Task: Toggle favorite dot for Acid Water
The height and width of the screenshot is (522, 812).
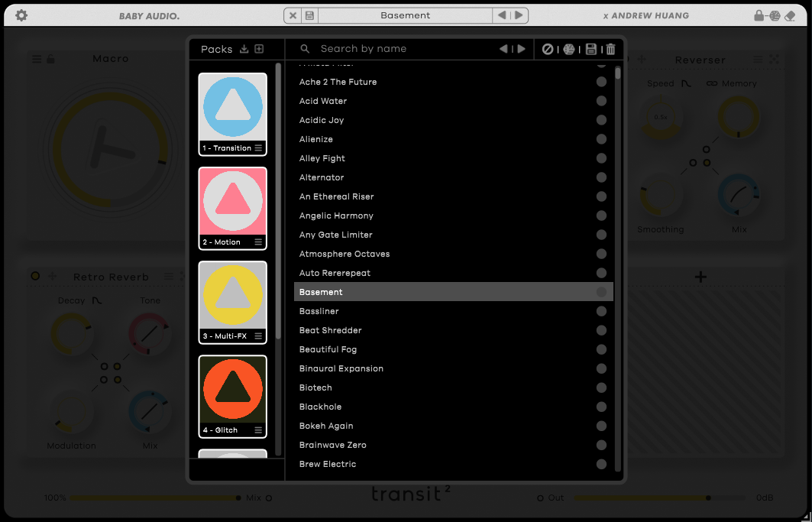Action: (x=601, y=101)
